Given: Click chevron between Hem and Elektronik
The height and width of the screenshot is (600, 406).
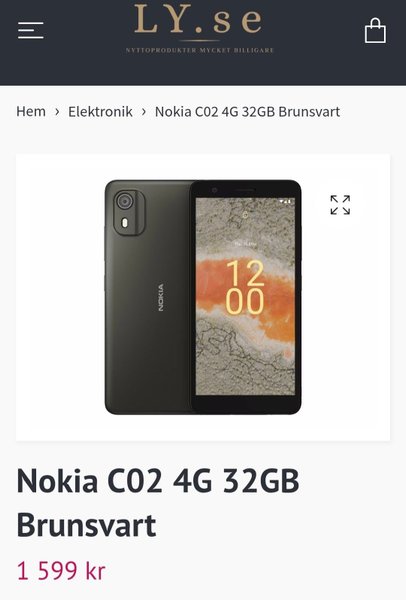Looking at the screenshot, I should pos(57,112).
